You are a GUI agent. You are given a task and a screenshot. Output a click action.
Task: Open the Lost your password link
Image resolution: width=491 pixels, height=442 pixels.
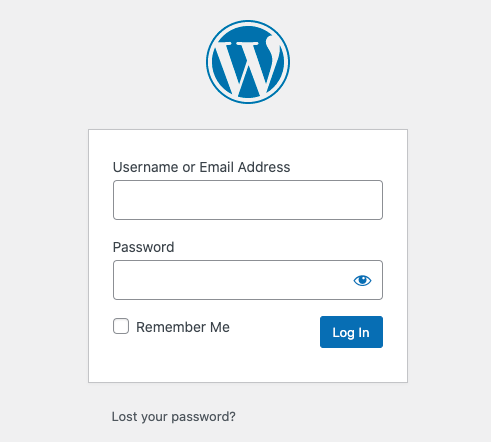pos(173,417)
